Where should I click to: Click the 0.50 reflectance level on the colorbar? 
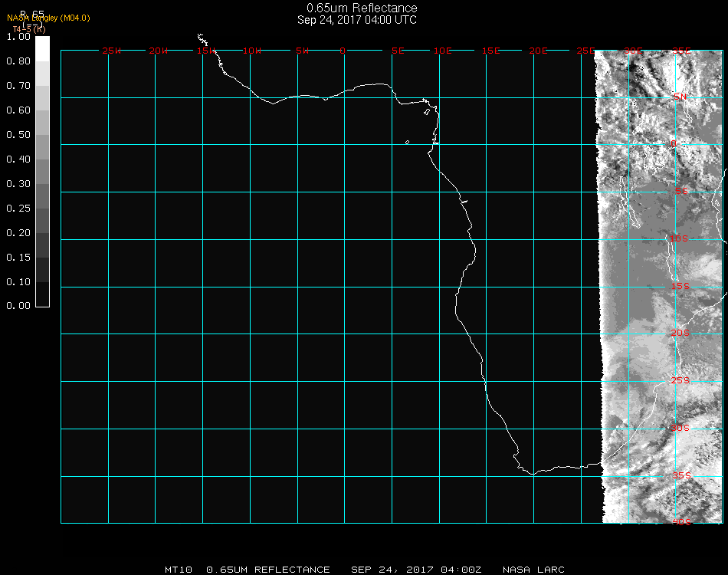(42, 135)
